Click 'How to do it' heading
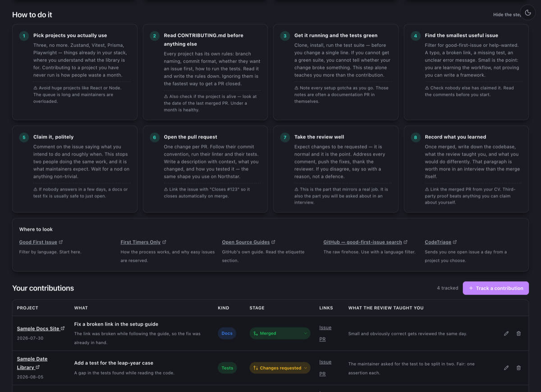The width and height of the screenshot is (541, 392). 32,15
